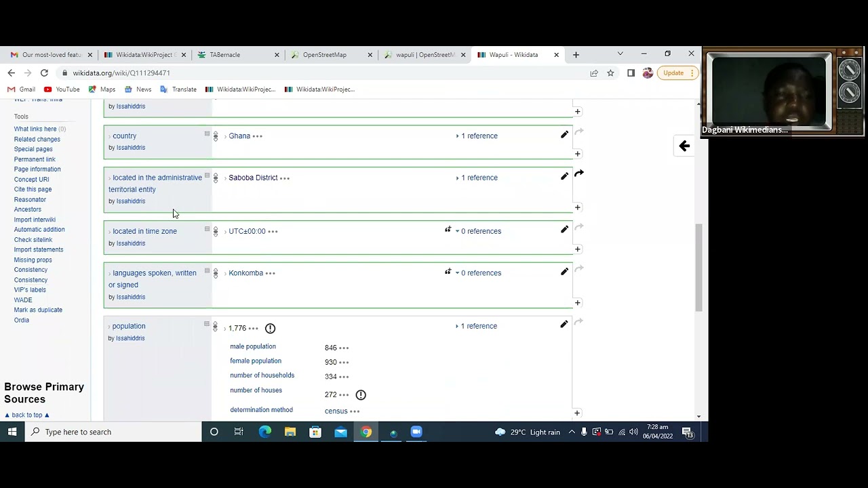Add a value to languages spoken statement
Screen dimensions: 868x488
pos(577,303)
